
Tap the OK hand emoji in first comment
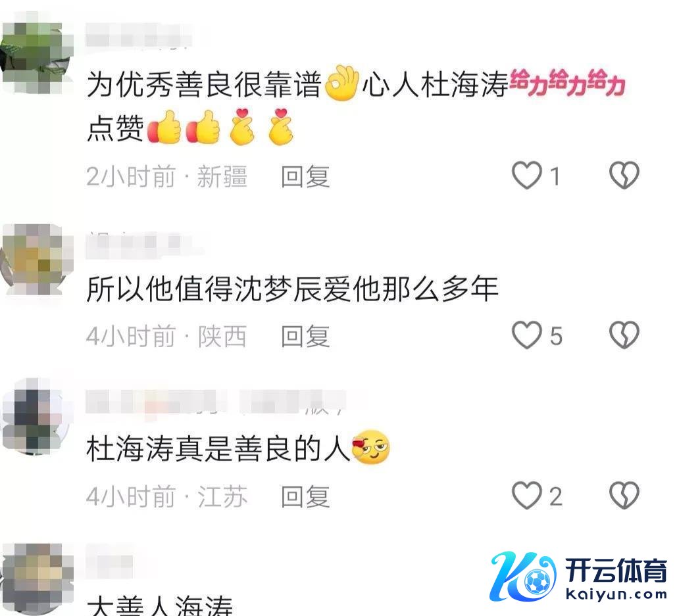pos(341,83)
